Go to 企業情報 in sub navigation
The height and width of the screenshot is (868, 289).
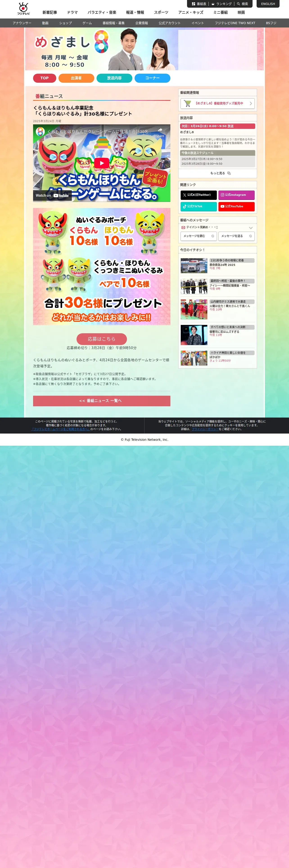pyautogui.click(x=142, y=23)
